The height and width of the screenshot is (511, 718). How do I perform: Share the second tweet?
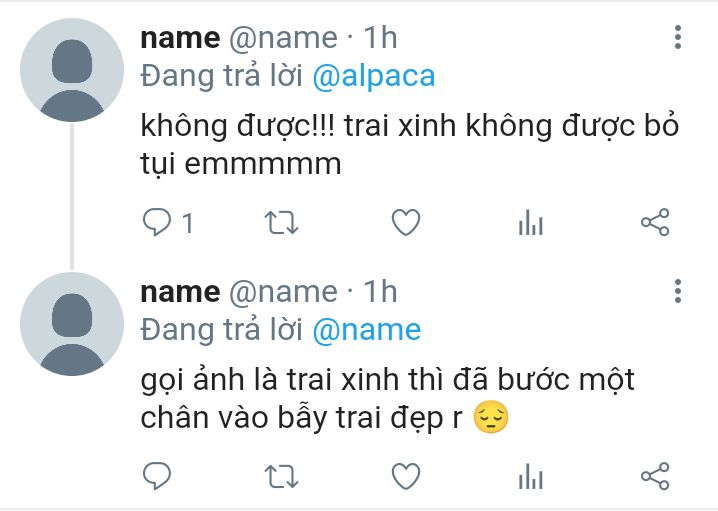[x=655, y=476]
